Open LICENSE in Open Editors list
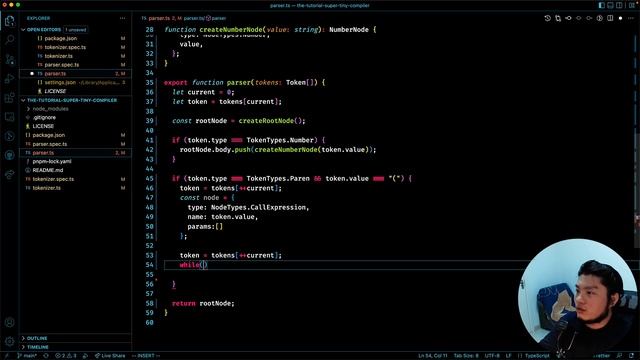This screenshot has width=640, height=360. click(55, 91)
